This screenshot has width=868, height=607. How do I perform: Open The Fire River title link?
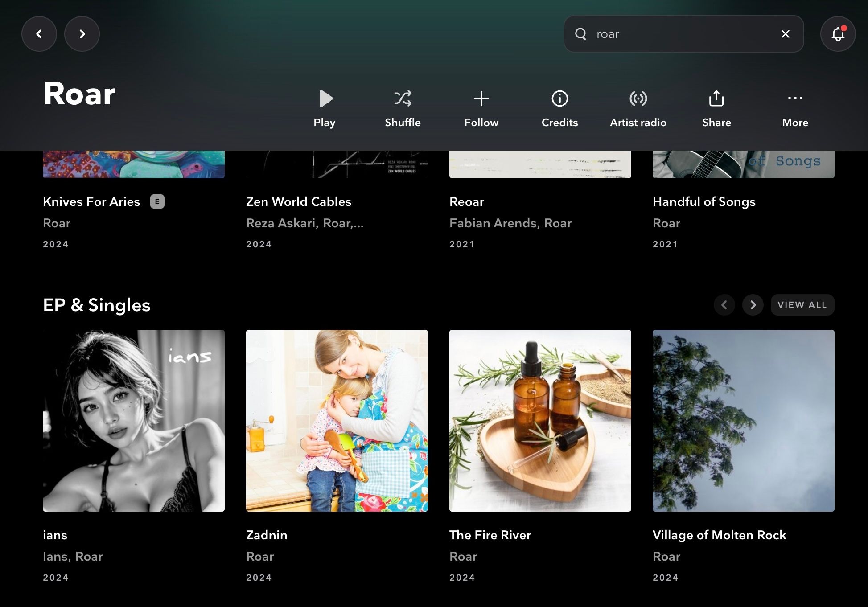490,535
